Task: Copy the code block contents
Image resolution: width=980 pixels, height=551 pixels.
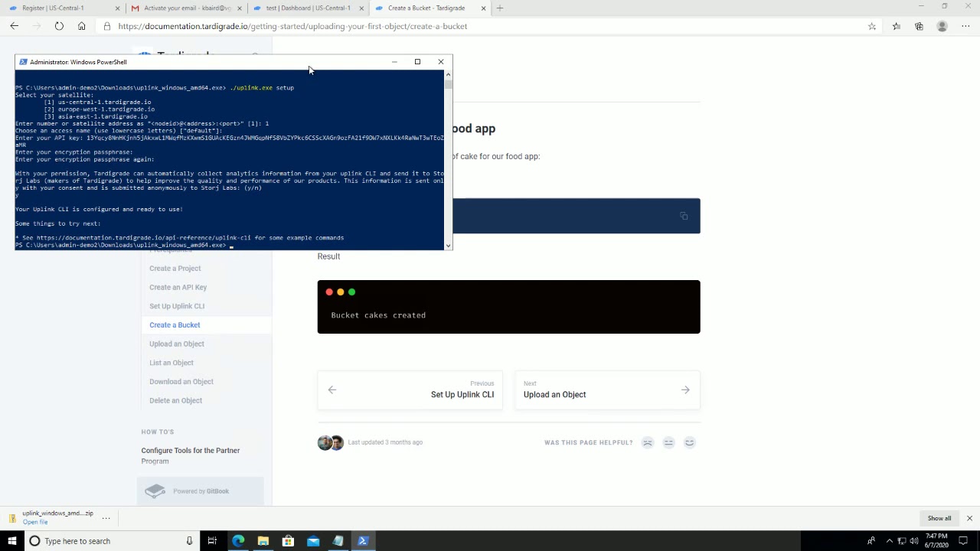Action: tap(684, 216)
